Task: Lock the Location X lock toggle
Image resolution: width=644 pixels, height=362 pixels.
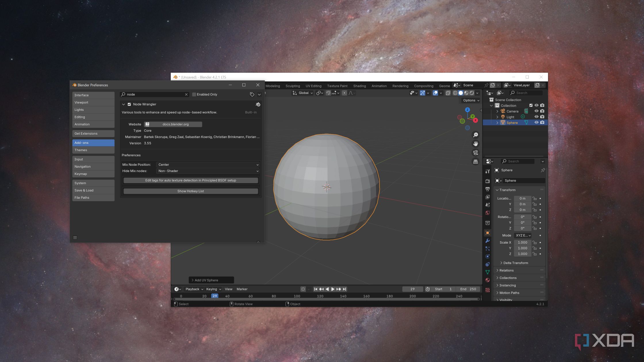Action: tap(534, 199)
